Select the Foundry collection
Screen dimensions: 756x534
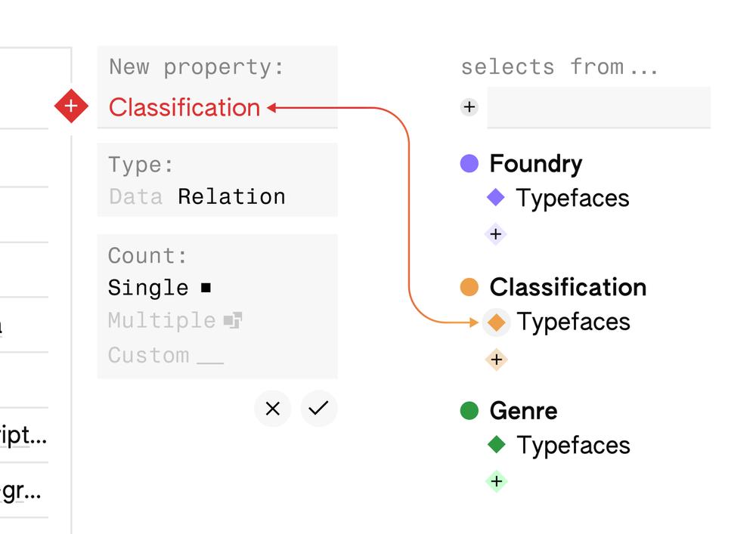pos(535,164)
